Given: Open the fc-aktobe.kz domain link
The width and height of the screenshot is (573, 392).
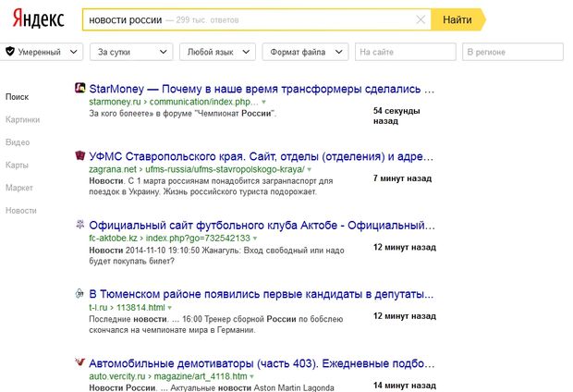Looking at the screenshot, I should click(x=113, y=238).
